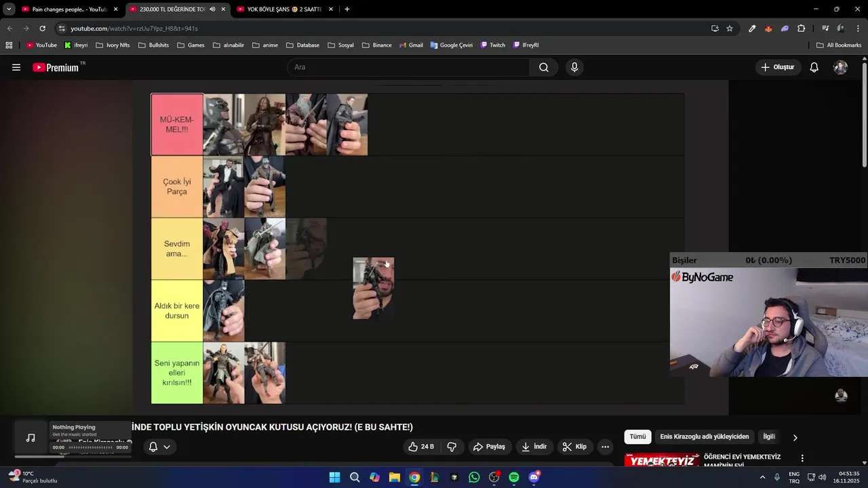868x488 pixels.
Task: Open the YouTube guide hamburger menu
Action: [16, 67]
